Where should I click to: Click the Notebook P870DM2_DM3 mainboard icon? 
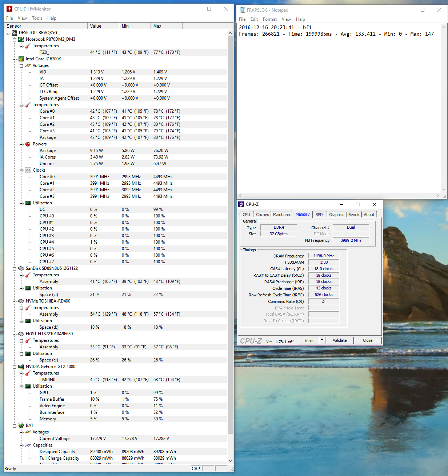click(x=21, y=39)
